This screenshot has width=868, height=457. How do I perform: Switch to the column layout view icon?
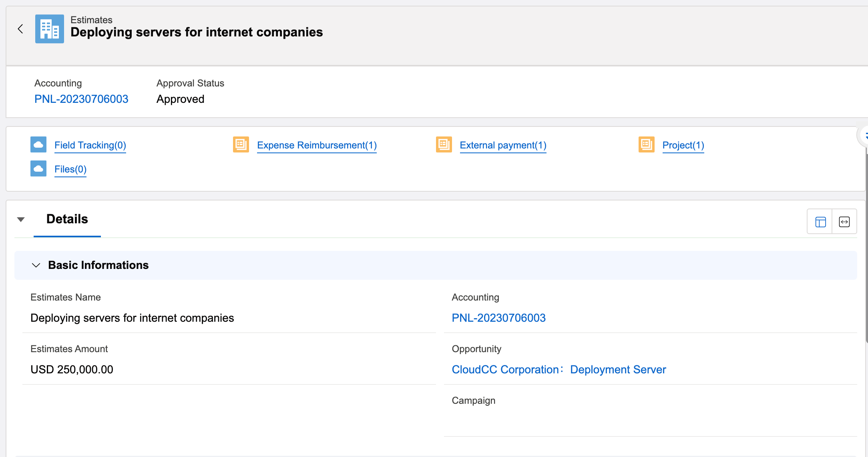tap(820, 222)
